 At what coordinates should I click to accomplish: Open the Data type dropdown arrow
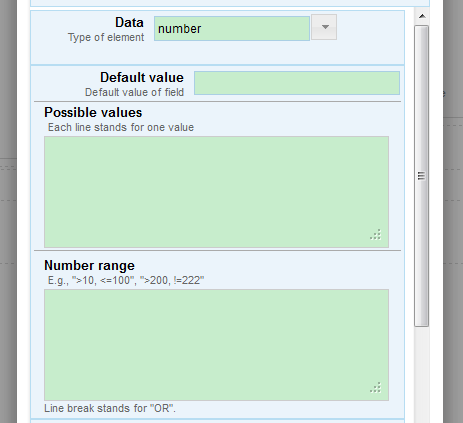[x=324, y=27]
